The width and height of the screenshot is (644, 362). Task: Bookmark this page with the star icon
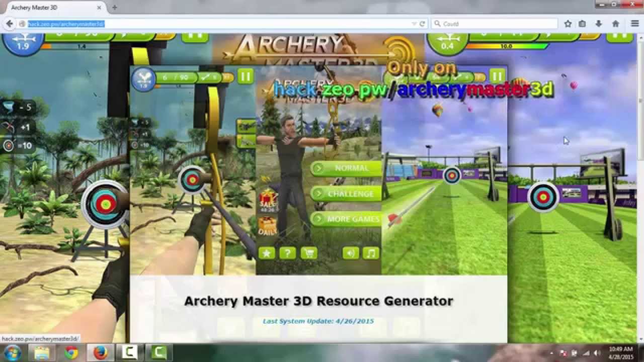pyautogui.click(x=568, y=24)
